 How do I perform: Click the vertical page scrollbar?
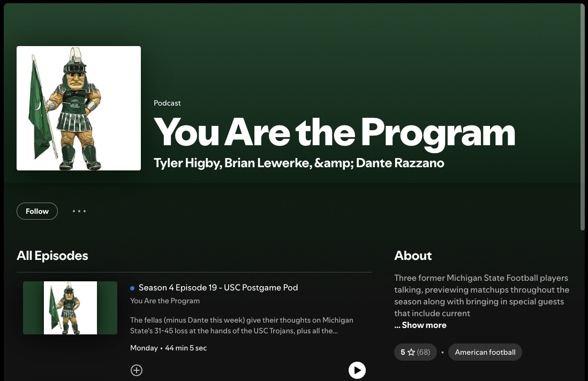pyautogui.click(x=583, y=117)
